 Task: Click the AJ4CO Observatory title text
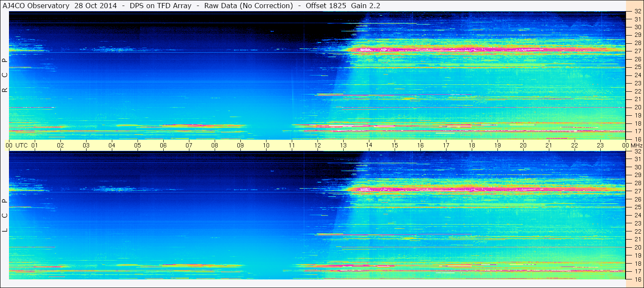tap(36, 6)
